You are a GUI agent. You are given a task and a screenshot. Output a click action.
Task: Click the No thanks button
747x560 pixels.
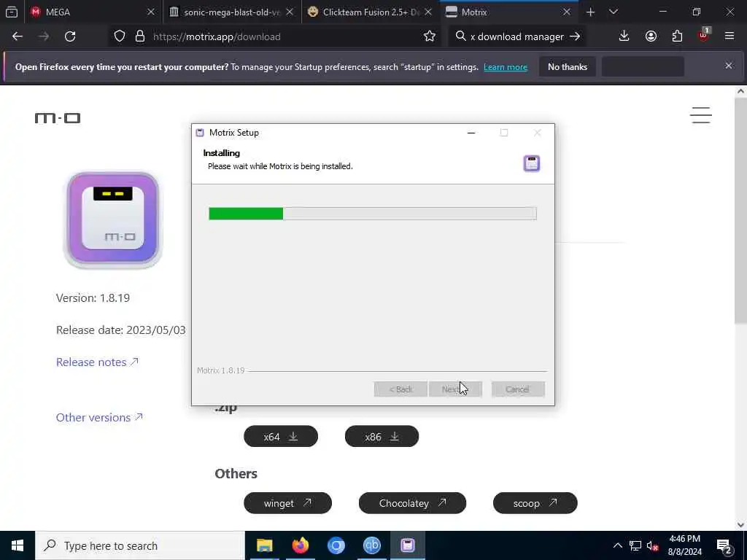(x=568, y=66)
